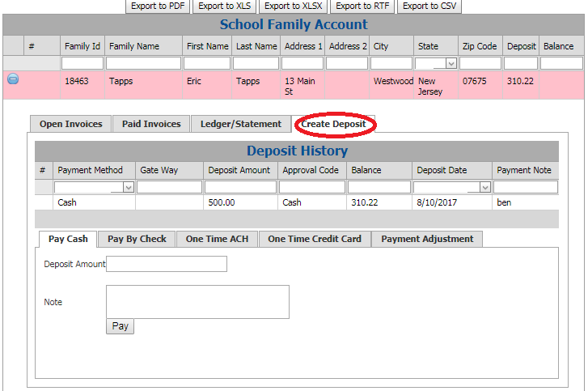Open the One Time ACH tab
The image size is (588, 391).
[x=217, y=239]
